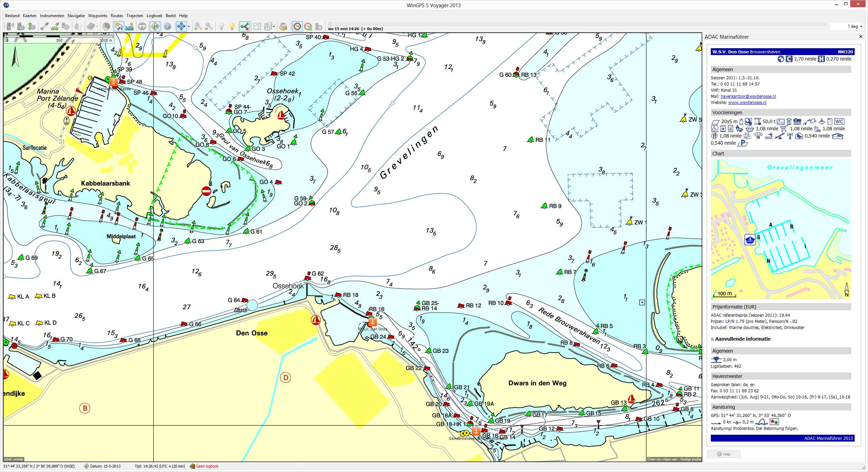This screenshot has height=472, width=868.
Task: Select the draw waypoint pencil tool
Action: (x=44, y=26)
